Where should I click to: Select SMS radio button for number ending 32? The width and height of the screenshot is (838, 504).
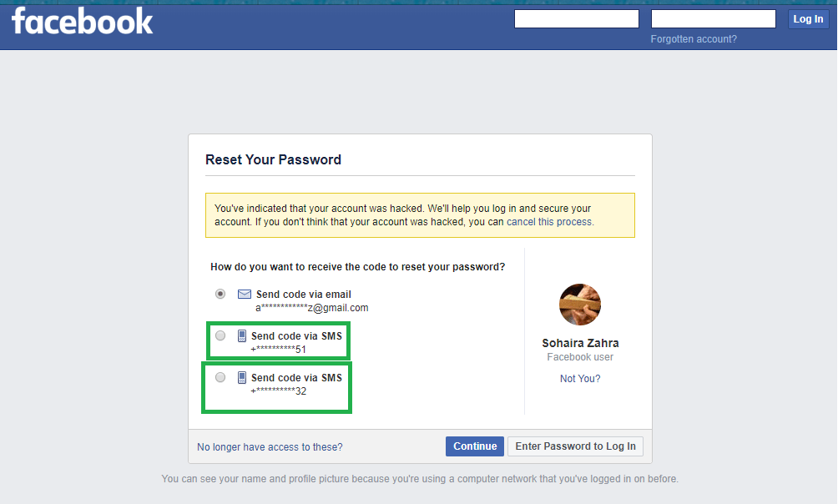click(220, 377)
